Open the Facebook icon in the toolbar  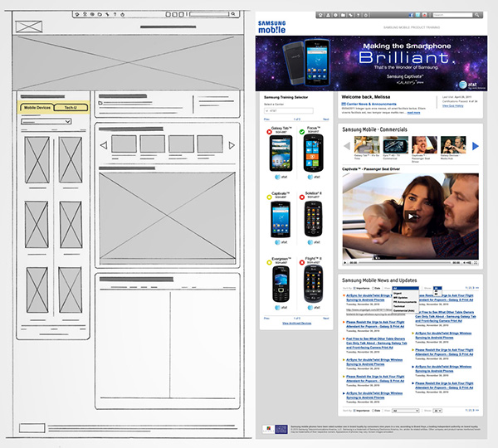[x=411, y=15]
